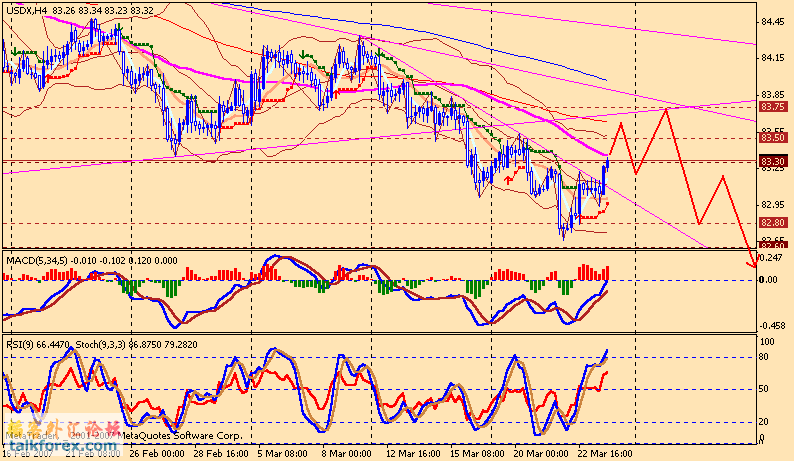Click the red 83.50 level price tag

click(x=773, y=137)
